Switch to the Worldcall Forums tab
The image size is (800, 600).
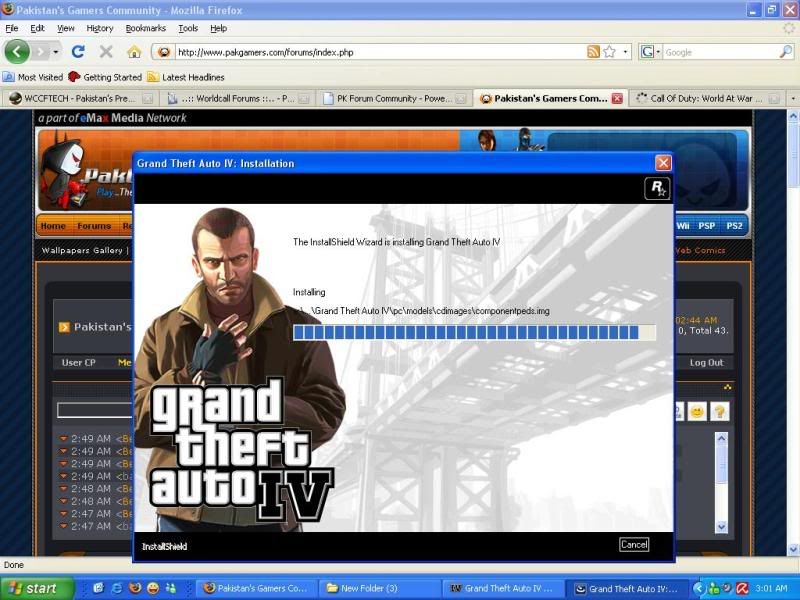(237, 98)
